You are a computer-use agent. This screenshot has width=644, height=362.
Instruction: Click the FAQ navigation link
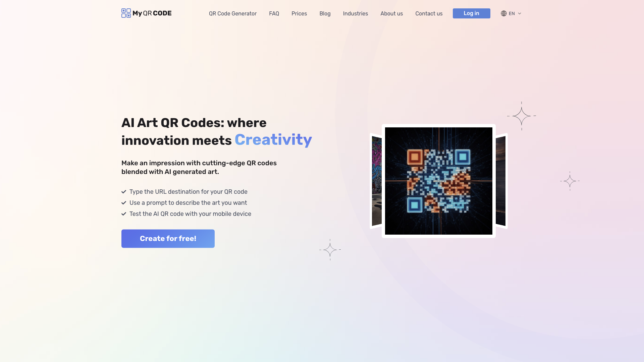click(x=274, y=13)
